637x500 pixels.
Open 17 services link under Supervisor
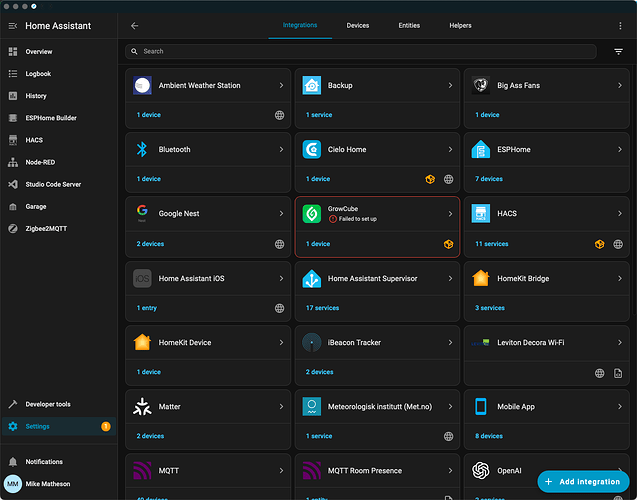coord(322,308)
